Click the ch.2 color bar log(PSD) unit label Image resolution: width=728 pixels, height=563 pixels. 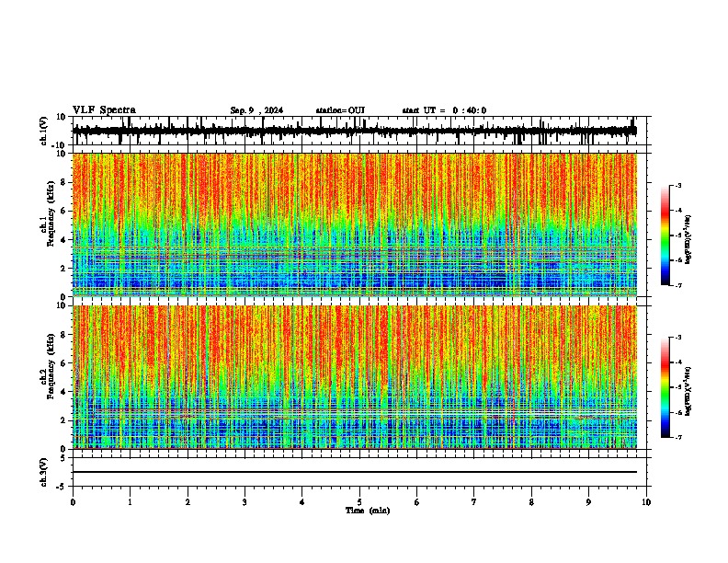[x=688, y=391]
